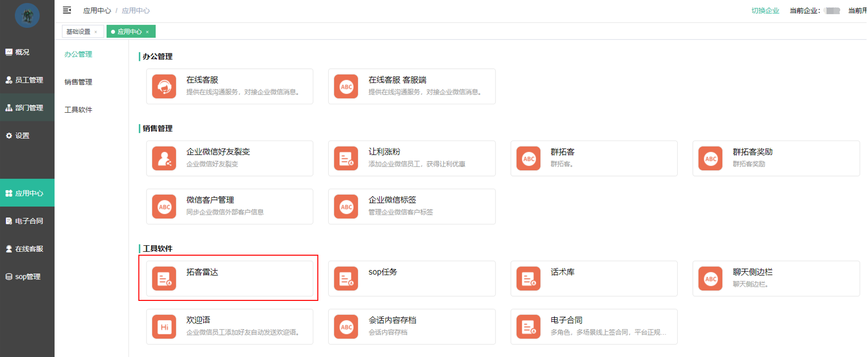Collapse sidebar using the hamburger menu icon
868x357 pixels.
[x=67, y=10]
